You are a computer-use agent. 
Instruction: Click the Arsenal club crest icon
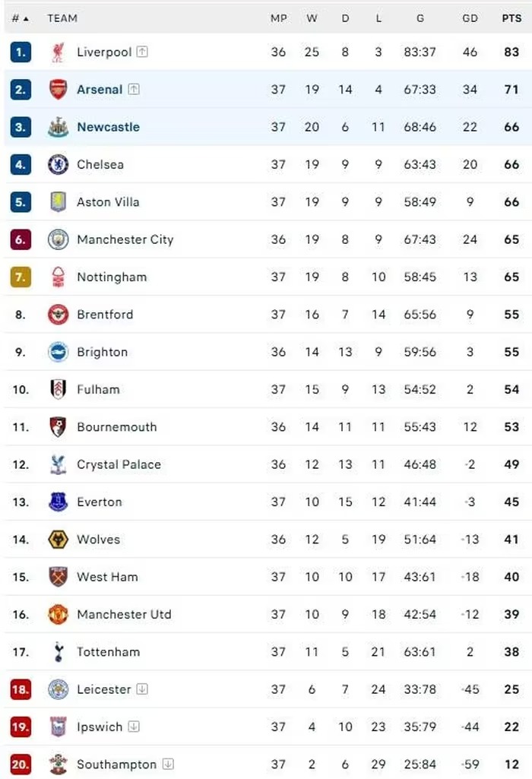(x=58, y=90)
